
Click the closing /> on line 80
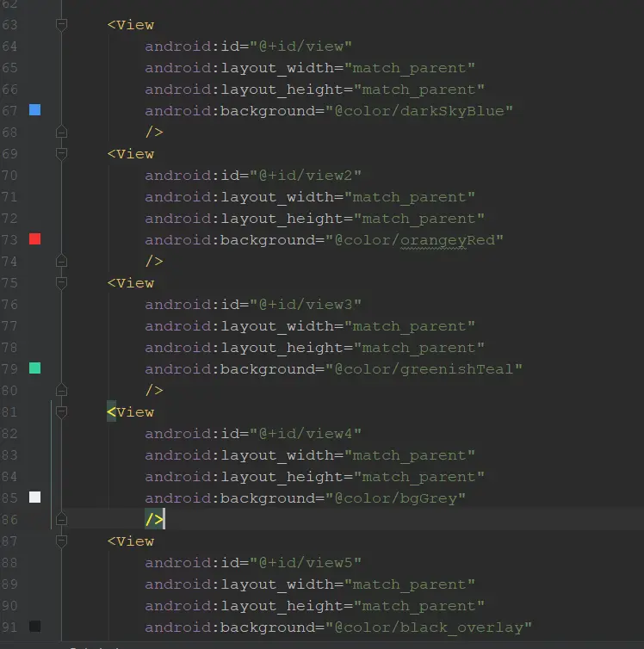154,390
